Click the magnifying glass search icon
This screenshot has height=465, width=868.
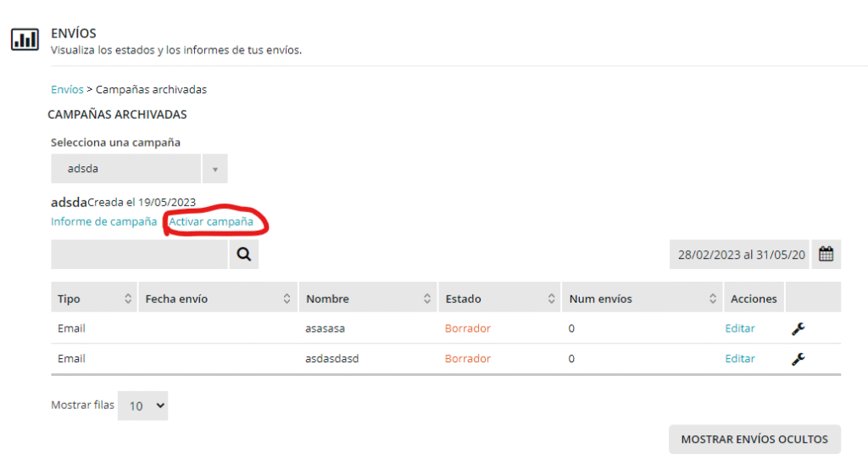pyautogui.click(x=244, y=254)
